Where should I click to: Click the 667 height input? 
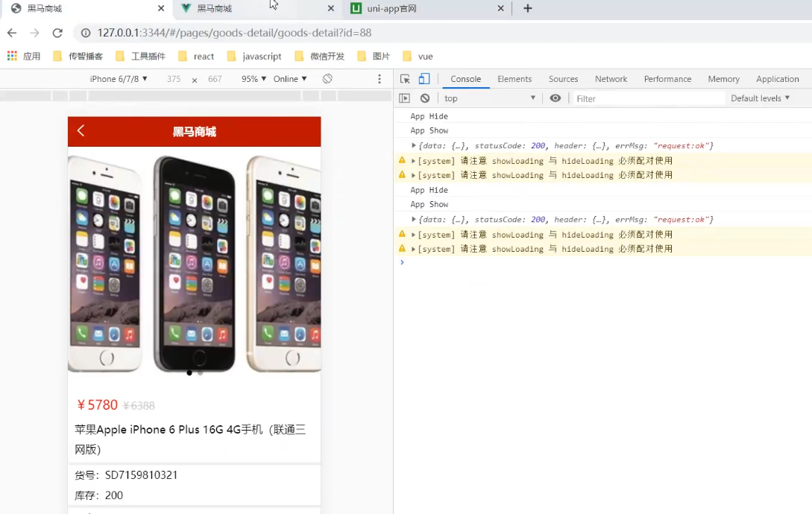[x=215, y=79]
